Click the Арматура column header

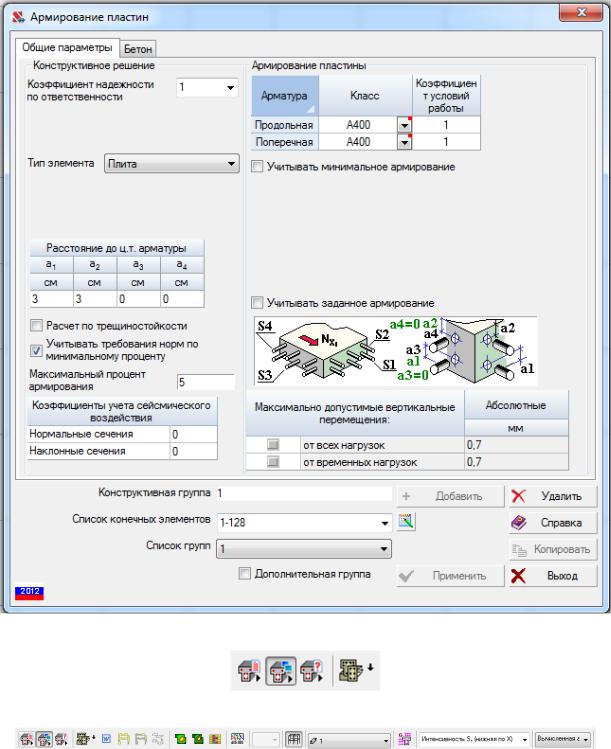click(285, 96)
